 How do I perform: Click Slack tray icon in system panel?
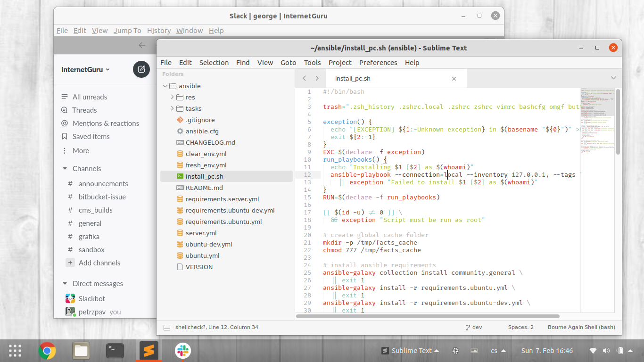455,351
